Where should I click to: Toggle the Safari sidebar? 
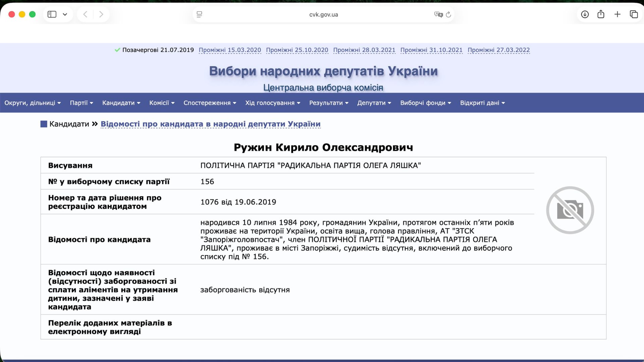tap(52, 14)
